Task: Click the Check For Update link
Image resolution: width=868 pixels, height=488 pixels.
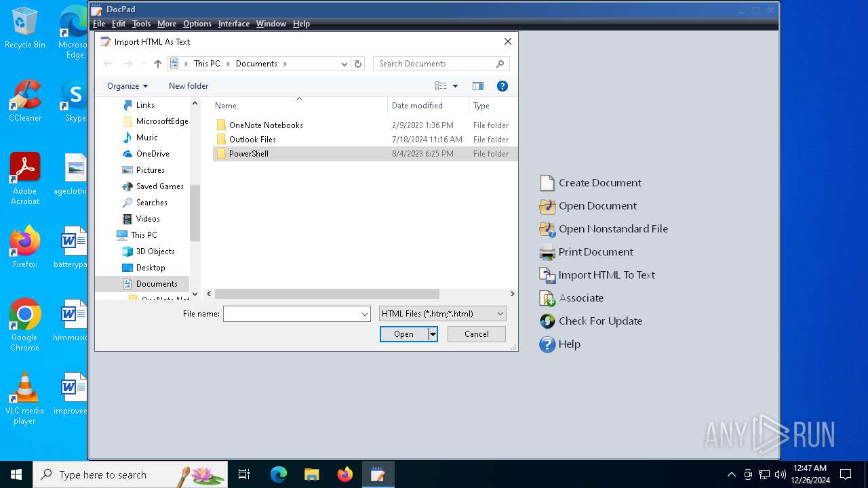Action: (x=600, y=321)
